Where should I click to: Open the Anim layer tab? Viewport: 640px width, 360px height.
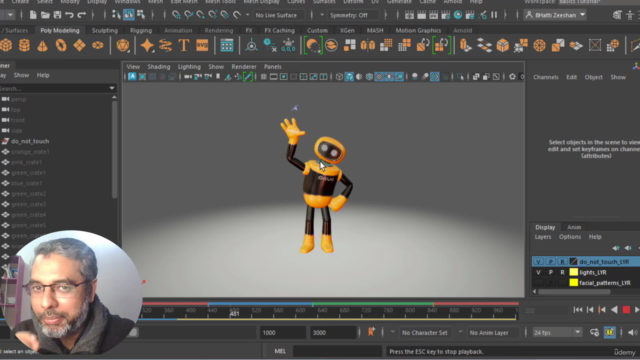coord(574,227)
